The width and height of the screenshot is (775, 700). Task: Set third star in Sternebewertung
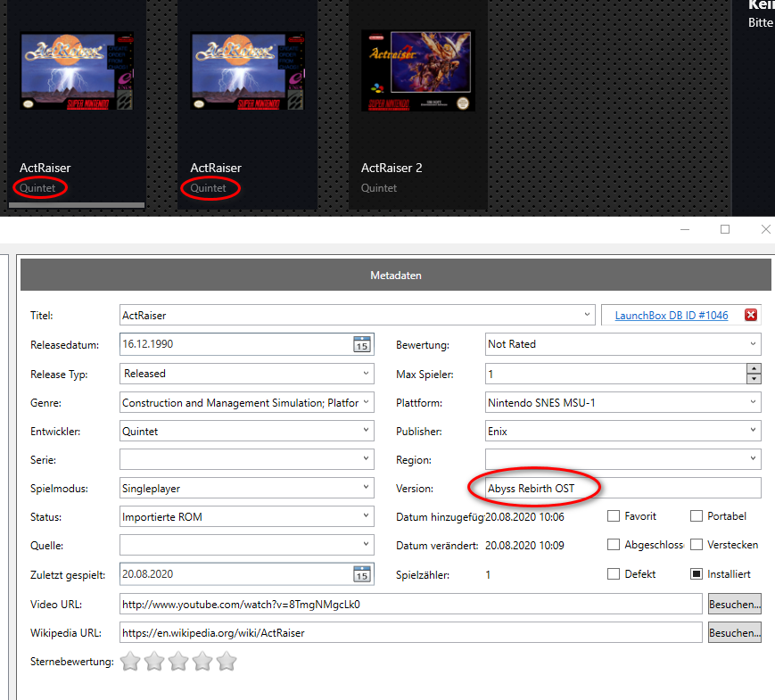[178, 661]
